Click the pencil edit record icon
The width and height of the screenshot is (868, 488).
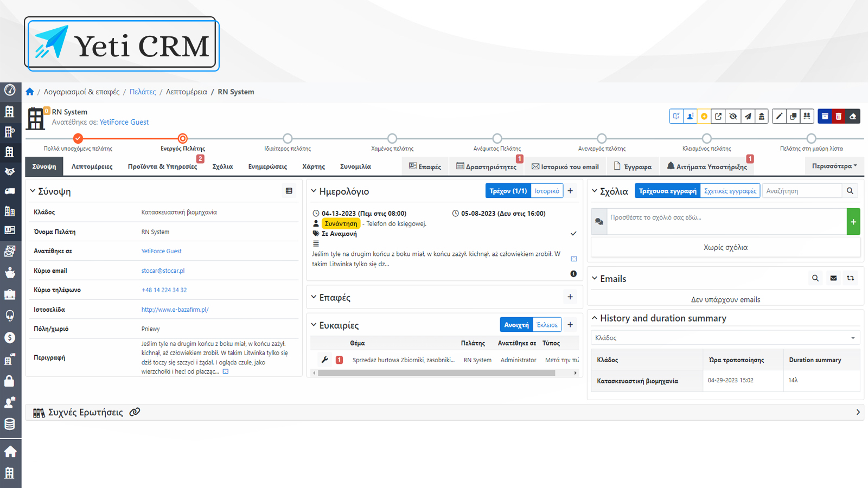(x=779, y=116)
